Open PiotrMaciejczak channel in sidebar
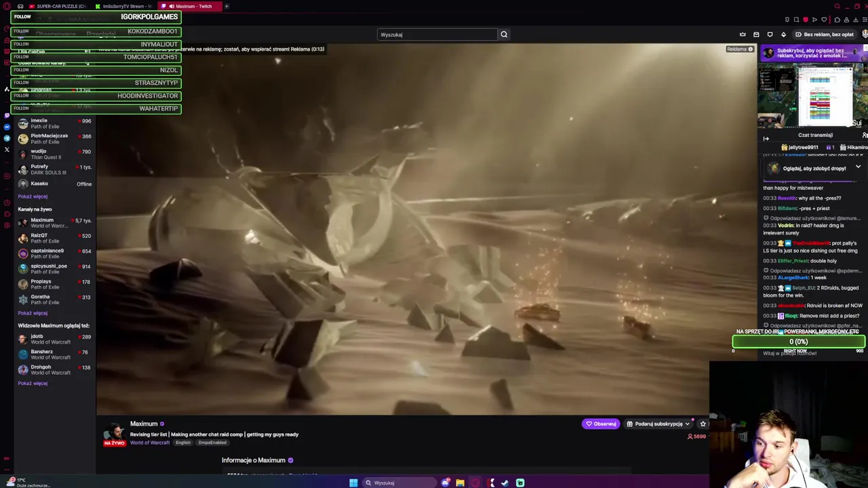The width and height of the screenshot is (868, 488). [54, 139]
